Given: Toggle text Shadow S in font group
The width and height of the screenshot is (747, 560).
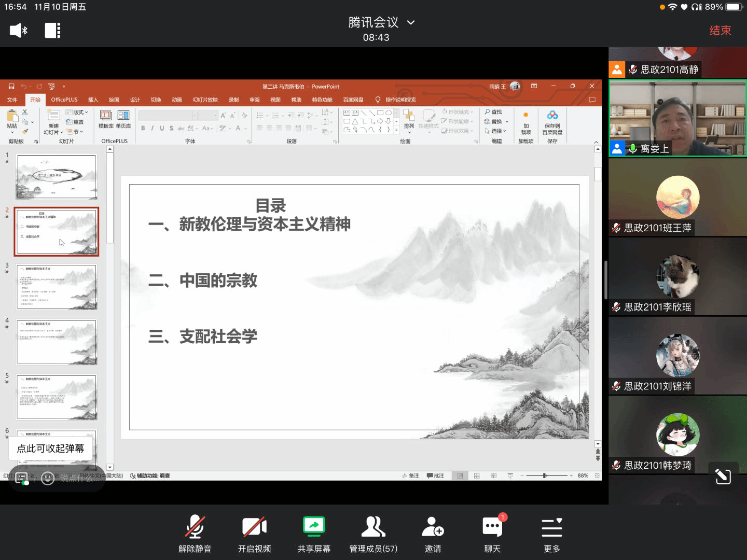Looking at the screenshot, I should point(171,128).
